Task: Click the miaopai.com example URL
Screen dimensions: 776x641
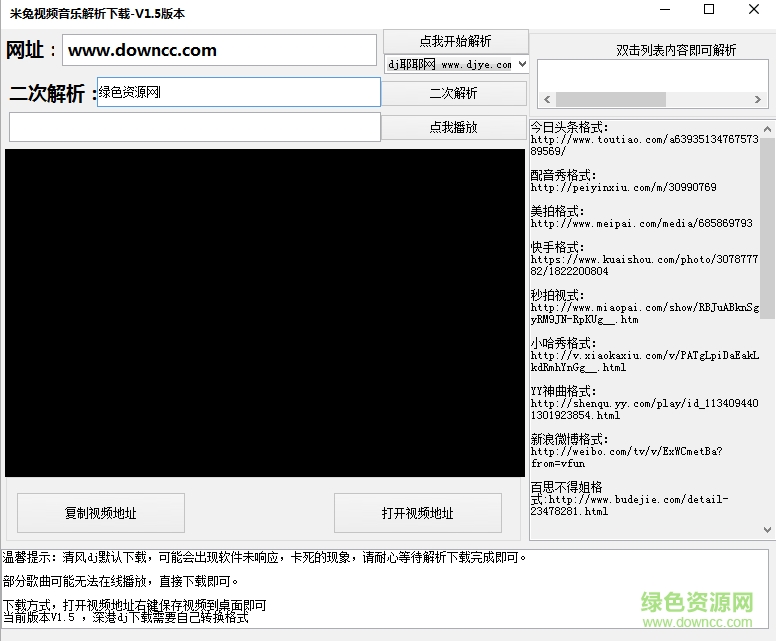Action: point(644,313)
